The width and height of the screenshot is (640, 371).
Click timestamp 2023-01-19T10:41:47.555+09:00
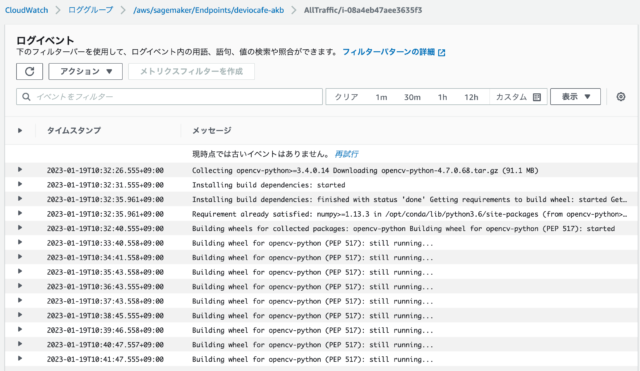pos(105,359)
